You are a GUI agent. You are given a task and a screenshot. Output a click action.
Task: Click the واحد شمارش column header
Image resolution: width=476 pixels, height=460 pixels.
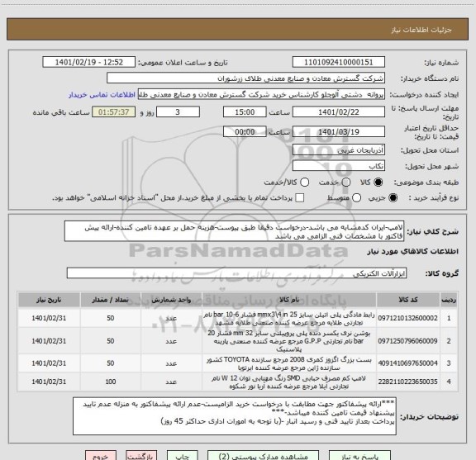[171, 300]
